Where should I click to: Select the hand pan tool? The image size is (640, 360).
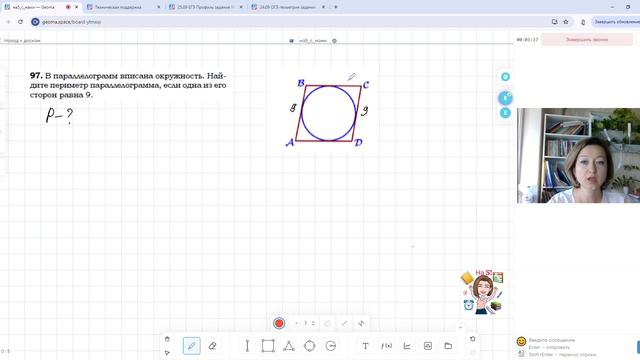(167, 339)
